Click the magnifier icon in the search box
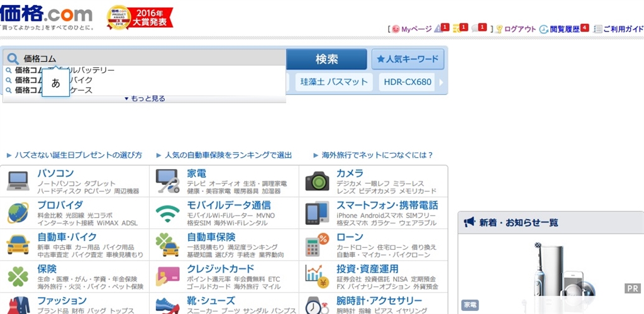 (x=13, y=59)
